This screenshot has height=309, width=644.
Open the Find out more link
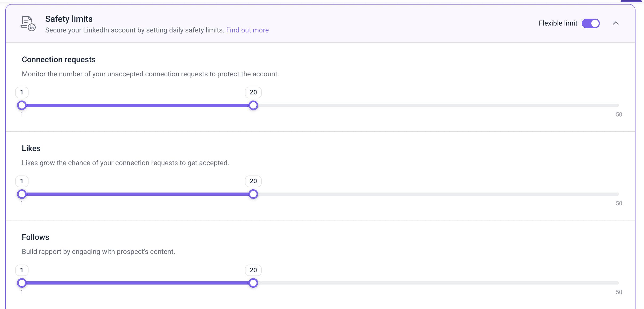pyautogui.click(x=247, y=30)
